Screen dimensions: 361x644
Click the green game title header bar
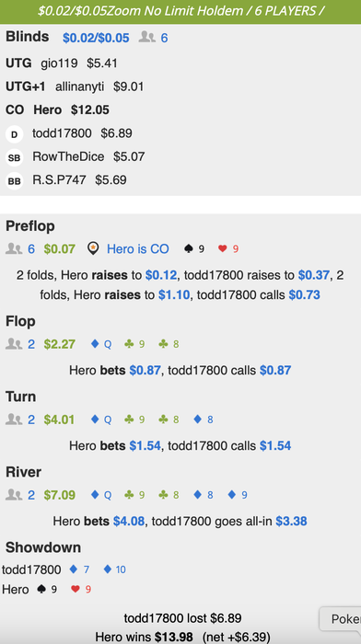pos(180,11)
